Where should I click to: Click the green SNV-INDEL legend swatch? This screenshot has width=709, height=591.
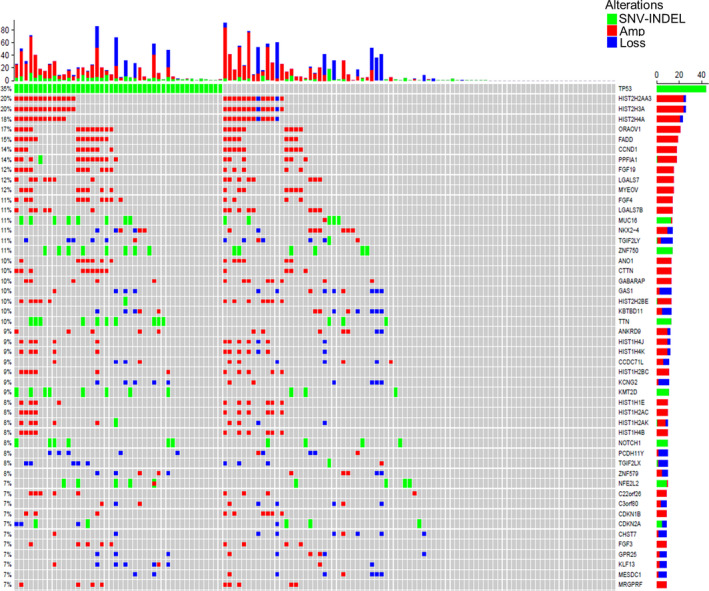612,19
